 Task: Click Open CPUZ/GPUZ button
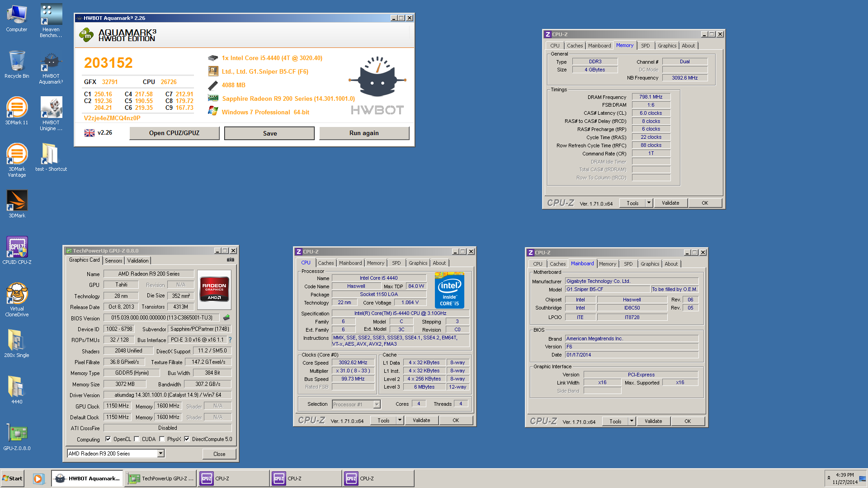[x=174, y=133]
